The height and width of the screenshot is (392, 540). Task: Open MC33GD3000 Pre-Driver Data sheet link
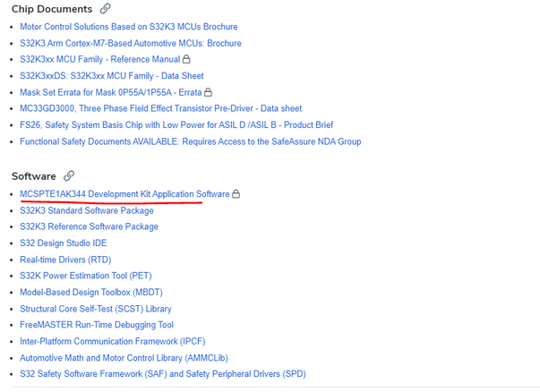pyautogui.click(x=161, y=108)
